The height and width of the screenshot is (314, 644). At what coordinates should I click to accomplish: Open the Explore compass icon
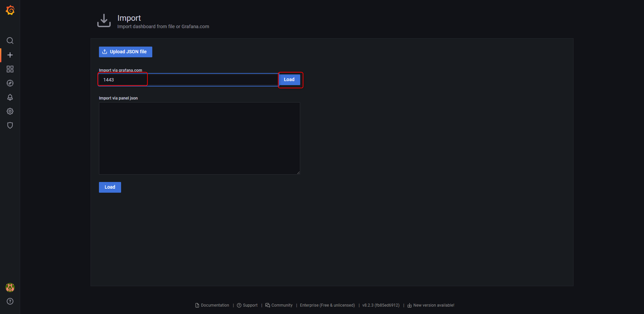10,83
